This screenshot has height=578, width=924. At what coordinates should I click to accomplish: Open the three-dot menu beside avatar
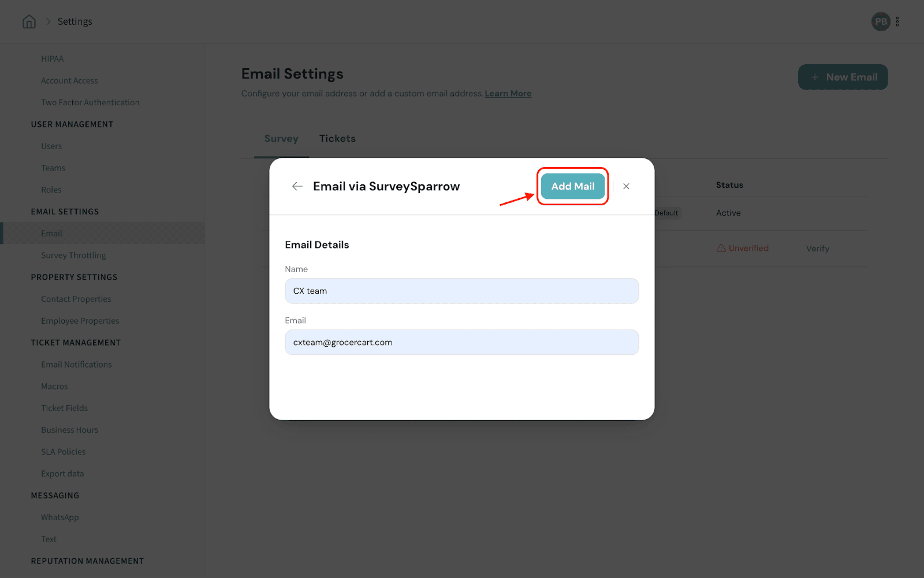point(897,22)
